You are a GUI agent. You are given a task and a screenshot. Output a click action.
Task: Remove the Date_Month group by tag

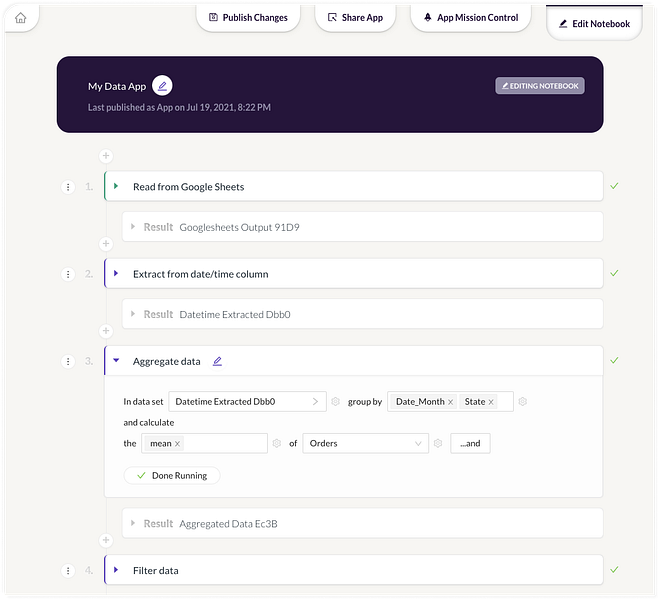pyautogui.click(x=450, y=402)
